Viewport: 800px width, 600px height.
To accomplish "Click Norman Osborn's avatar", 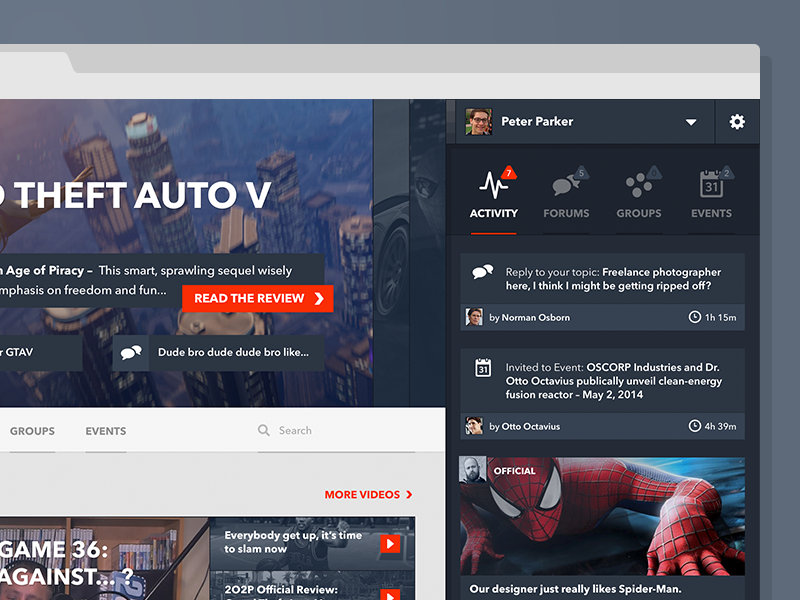I will click(x=474, y=317).
